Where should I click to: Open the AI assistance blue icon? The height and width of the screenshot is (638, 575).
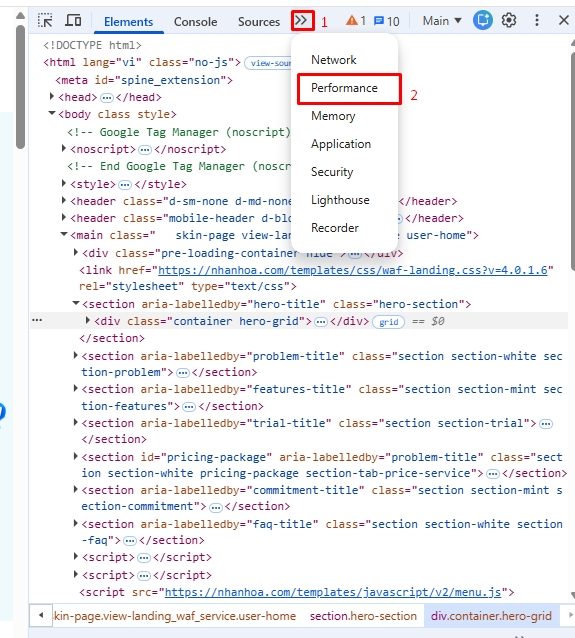[x=483, y=20]
